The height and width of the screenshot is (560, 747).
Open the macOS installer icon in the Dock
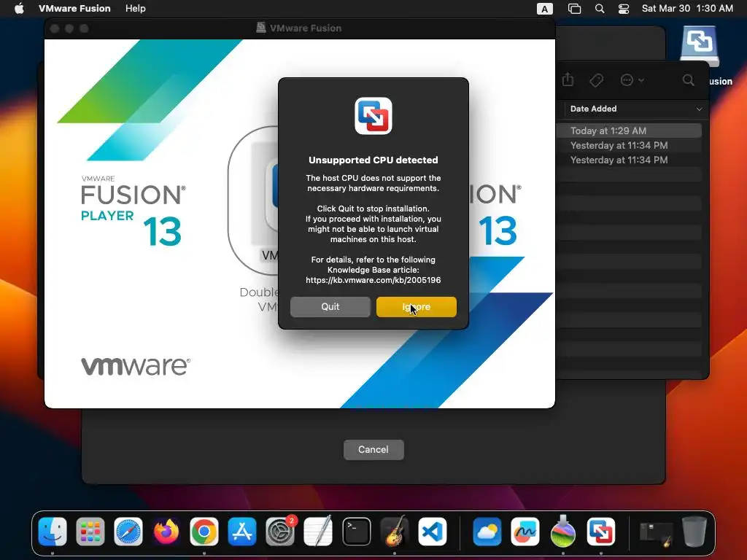pyautogui.click(x=563, y=531)
